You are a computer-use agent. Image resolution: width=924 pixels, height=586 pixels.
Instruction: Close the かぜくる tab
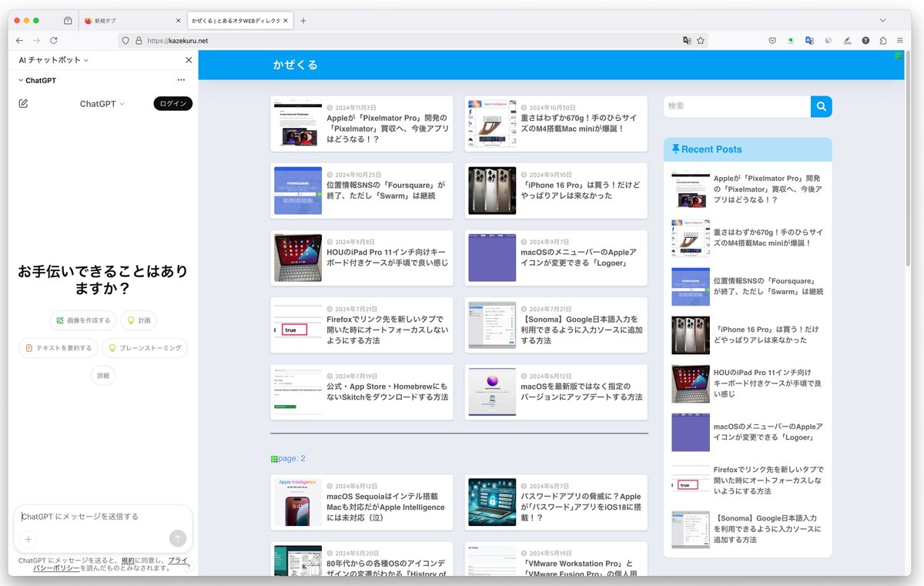coord(286,21)
